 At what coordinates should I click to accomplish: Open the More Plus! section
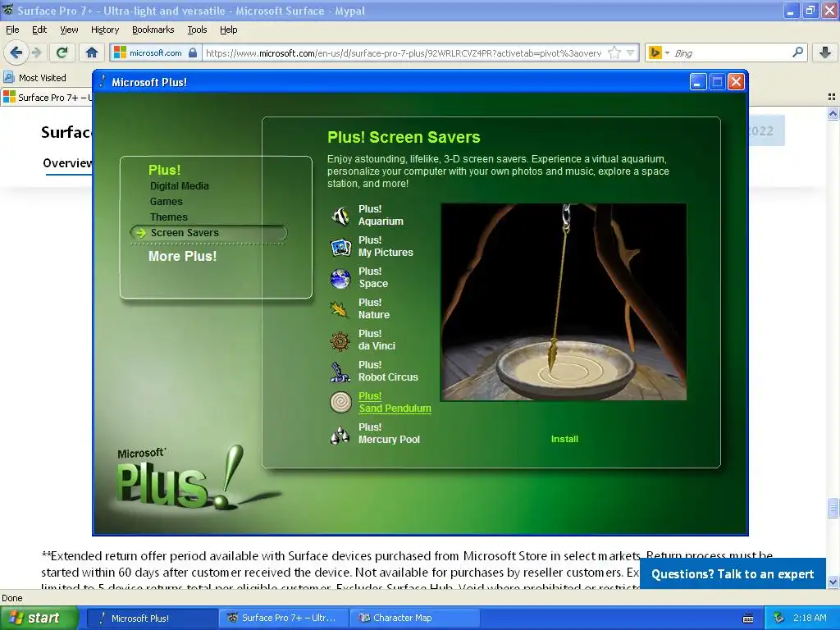pyautogui.click(x=182, y=256)
